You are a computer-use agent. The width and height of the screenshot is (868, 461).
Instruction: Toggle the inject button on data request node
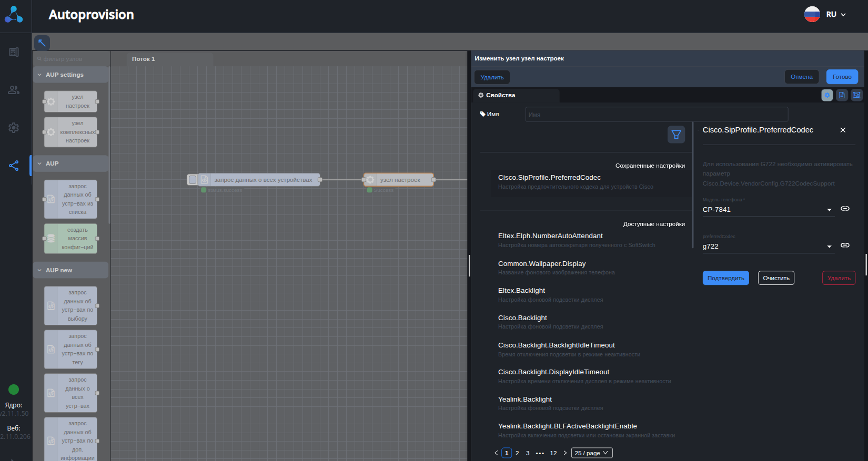coord(193,180)
